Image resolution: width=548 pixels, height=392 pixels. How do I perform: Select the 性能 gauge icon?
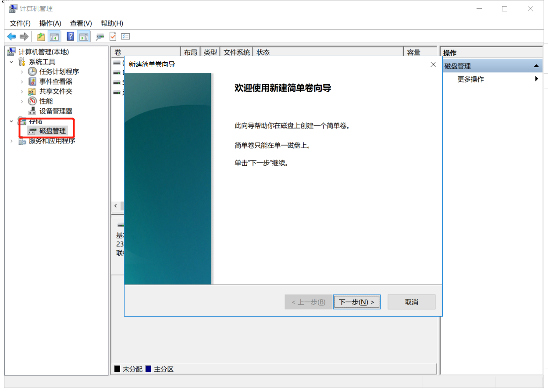coord(32,101)
